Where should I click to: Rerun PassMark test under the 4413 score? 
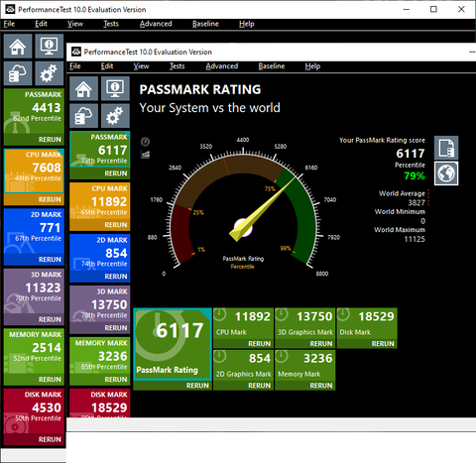[50, 140]
